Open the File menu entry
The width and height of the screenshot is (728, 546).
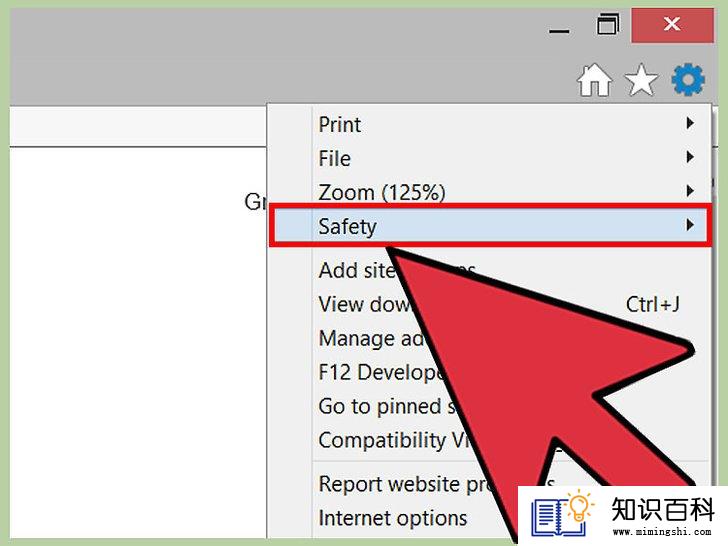334,158
